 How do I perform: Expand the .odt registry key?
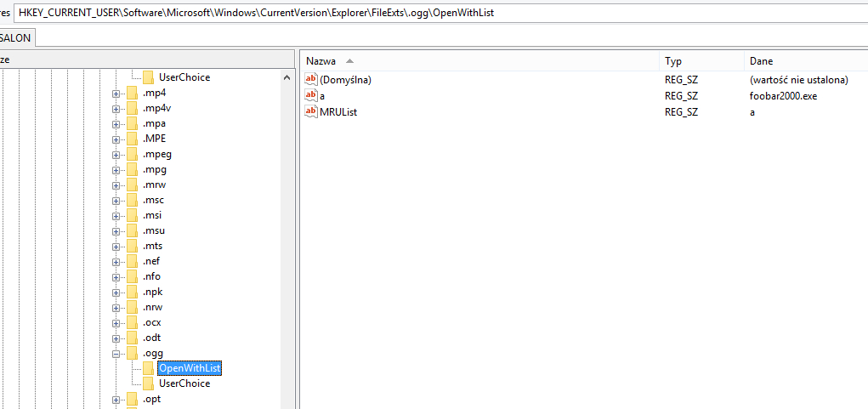tap(116, 338)
